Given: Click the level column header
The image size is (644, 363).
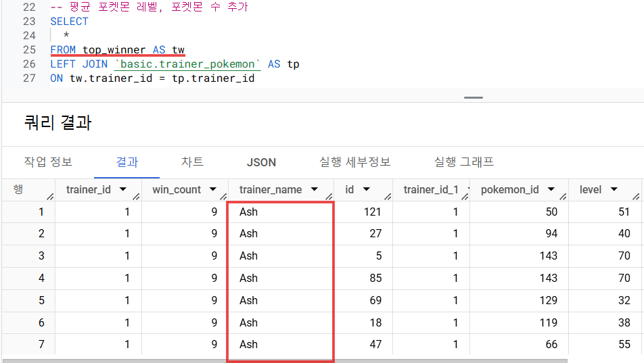Looking at the screenshot, I should tap(591, 190).
